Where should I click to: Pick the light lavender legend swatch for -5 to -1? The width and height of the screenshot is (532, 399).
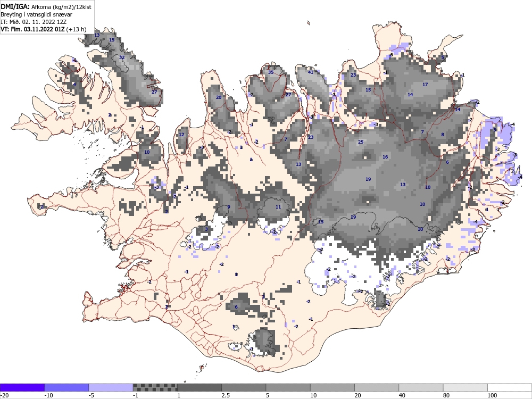coord(111,387)
